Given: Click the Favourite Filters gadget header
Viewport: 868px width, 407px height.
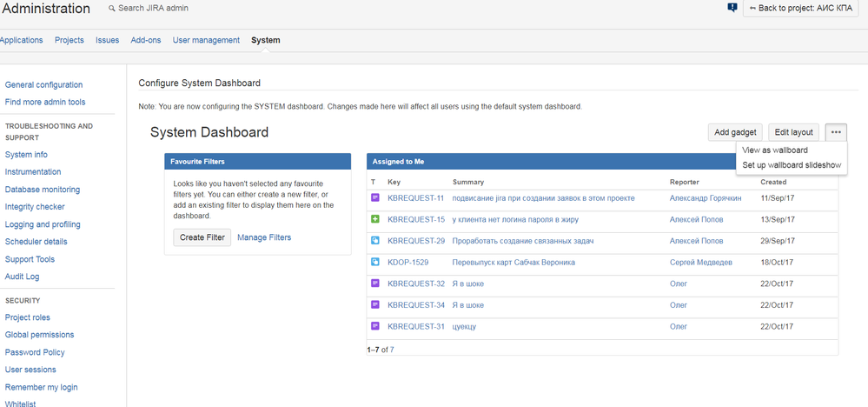Looking at the screenshot, I should [x=257, y=162].
